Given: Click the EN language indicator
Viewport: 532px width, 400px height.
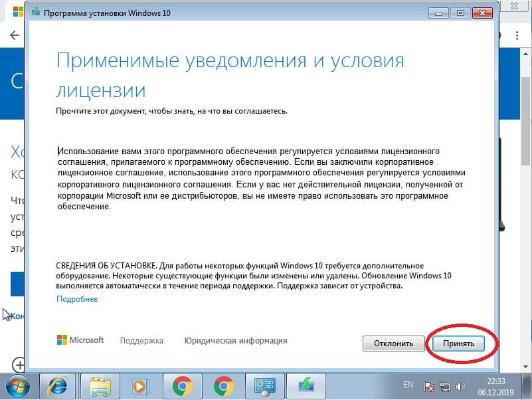Looking at the screenshot, I should point(408,385).
